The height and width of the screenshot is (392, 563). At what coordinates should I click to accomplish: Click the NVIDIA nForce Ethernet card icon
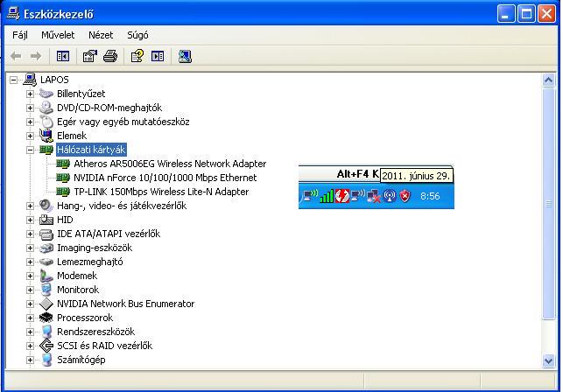click(63, 178)
